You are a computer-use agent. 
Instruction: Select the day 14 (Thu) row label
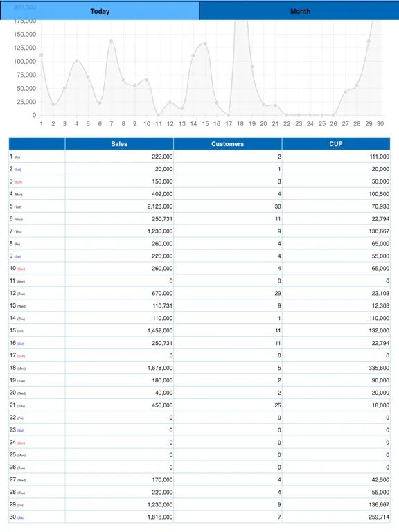pyautogui.click(x=17, y=318)
